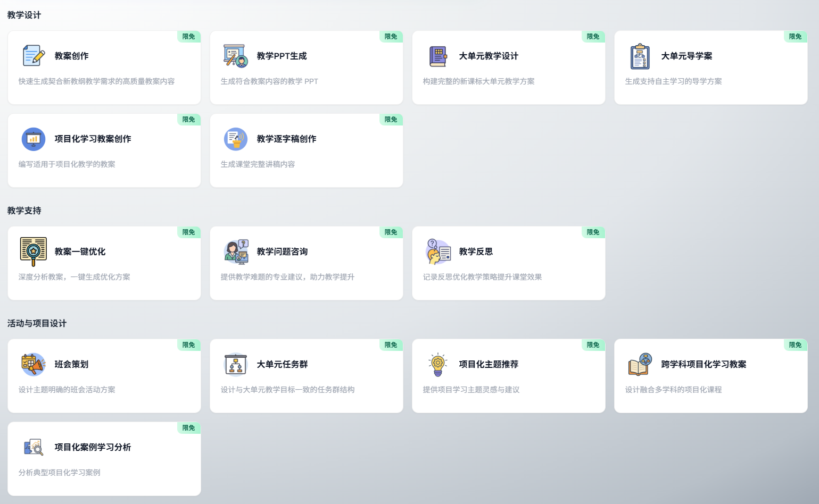Click the 教案创作 pencil-and-paper icon

[34, 55]
